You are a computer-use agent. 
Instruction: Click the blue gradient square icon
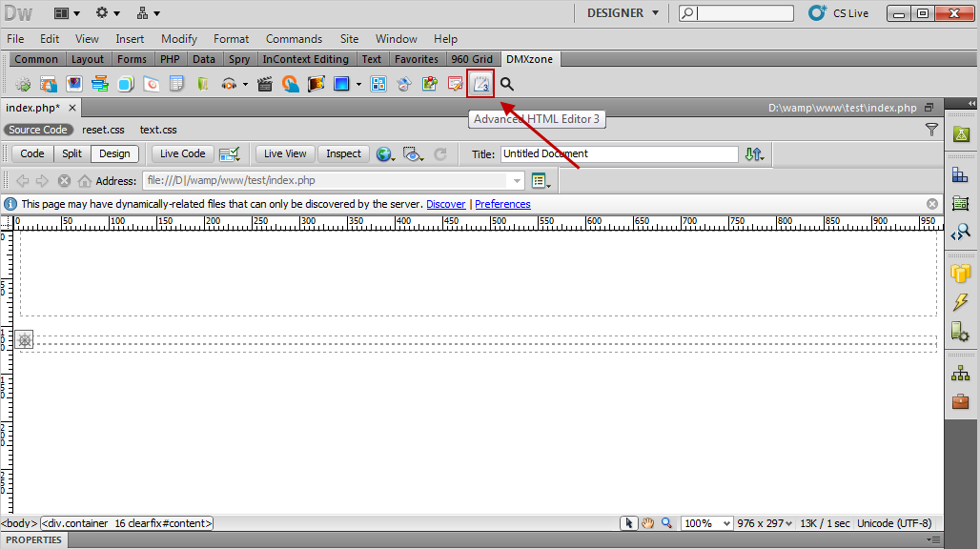341,84
